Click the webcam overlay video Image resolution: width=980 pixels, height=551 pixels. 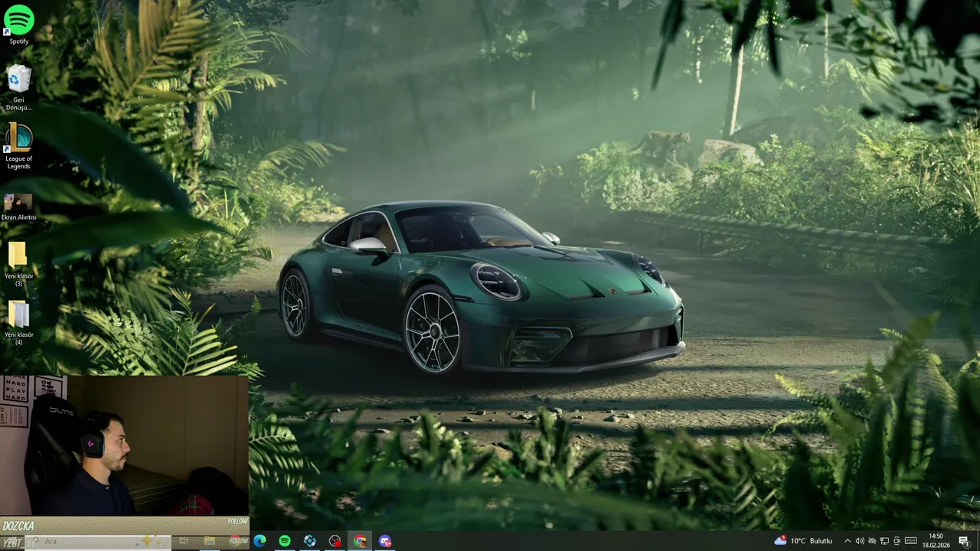point(124,445)
